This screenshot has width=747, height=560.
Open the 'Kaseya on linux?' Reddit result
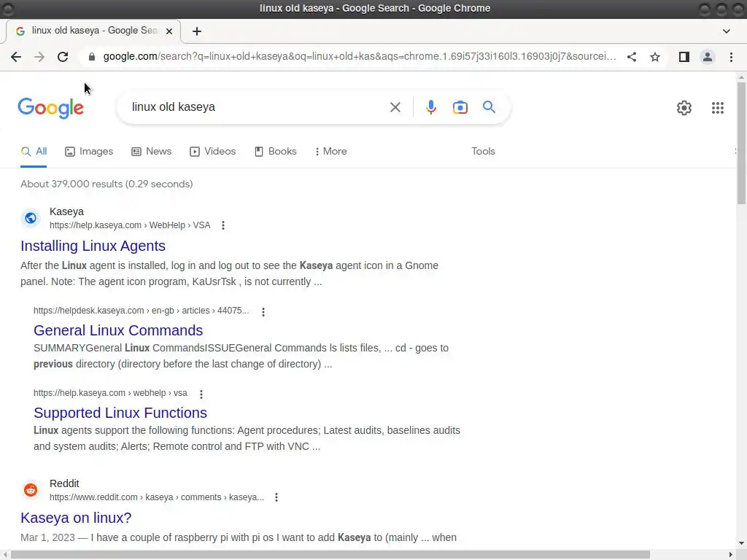click(x=76, y=518)
